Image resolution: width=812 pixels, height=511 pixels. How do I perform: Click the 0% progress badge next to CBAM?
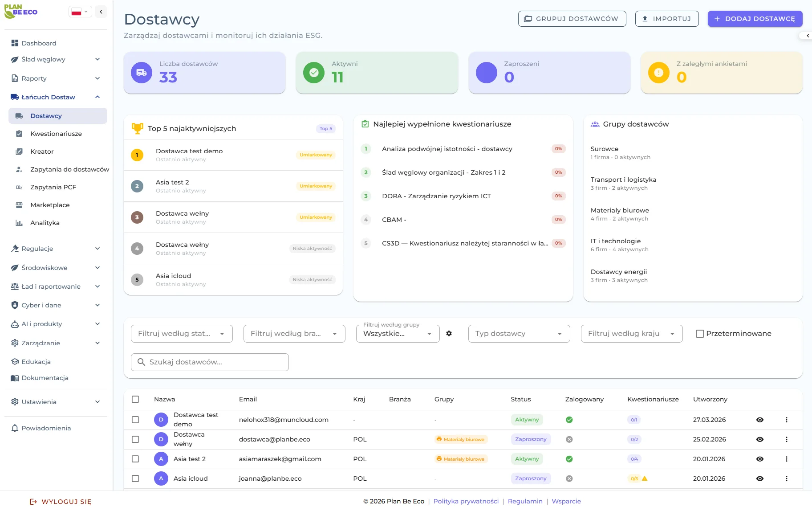tap(558, 219)
